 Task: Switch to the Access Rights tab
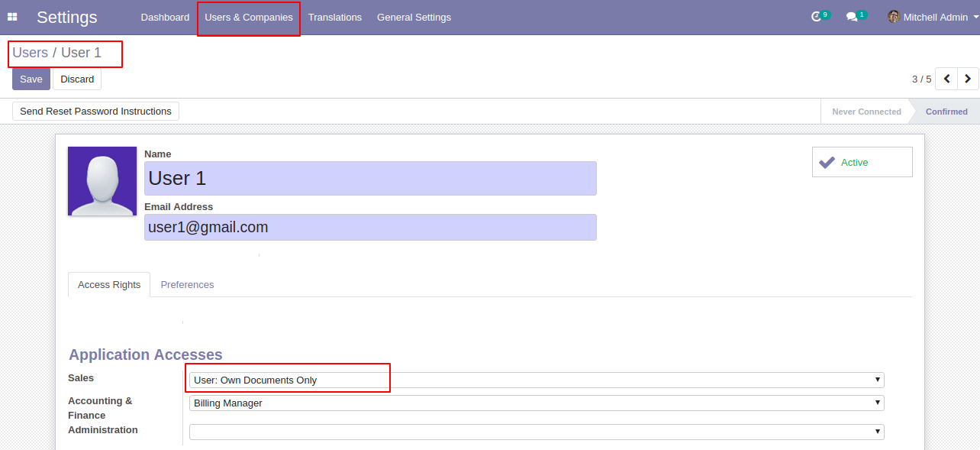(109, 284)
